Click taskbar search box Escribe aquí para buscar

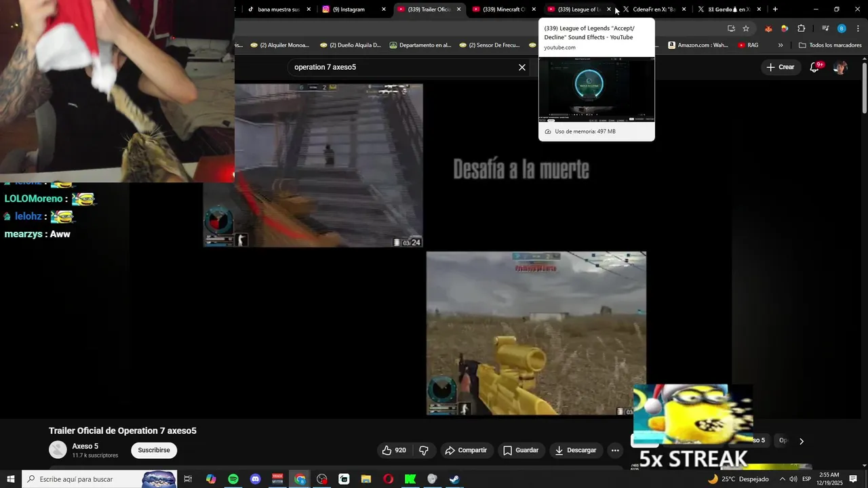coord(99,479)
